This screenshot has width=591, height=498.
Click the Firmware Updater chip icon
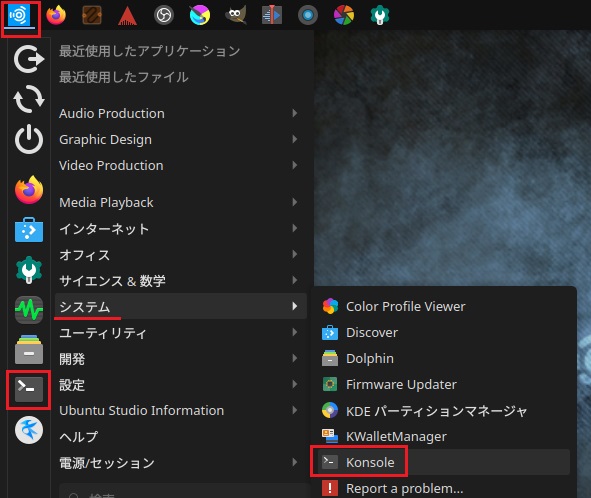[330, 384]
